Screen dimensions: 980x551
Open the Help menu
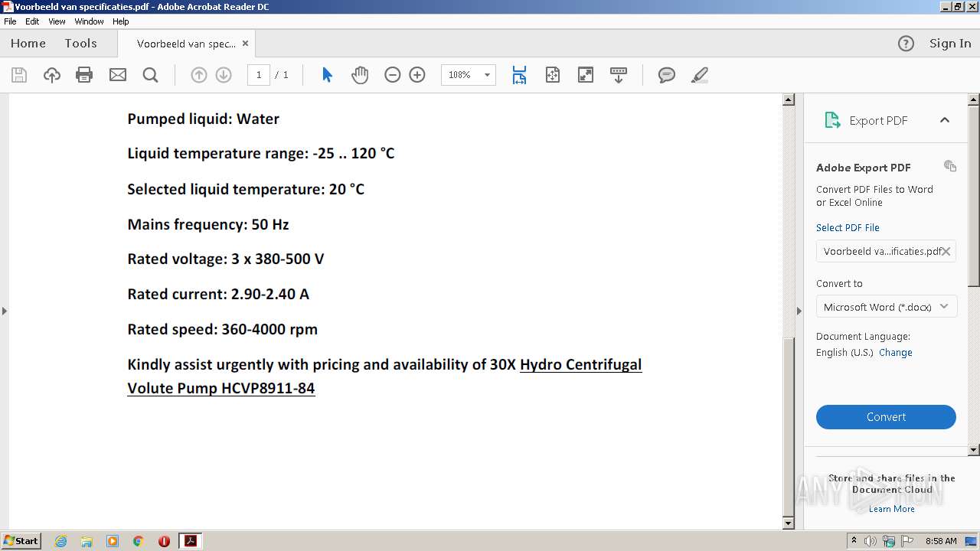pyautogui.click(x=121, y=21)
